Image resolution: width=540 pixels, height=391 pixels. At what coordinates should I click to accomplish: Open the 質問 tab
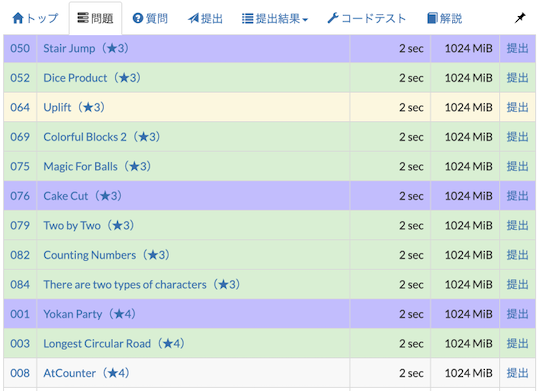pos(150,18)
